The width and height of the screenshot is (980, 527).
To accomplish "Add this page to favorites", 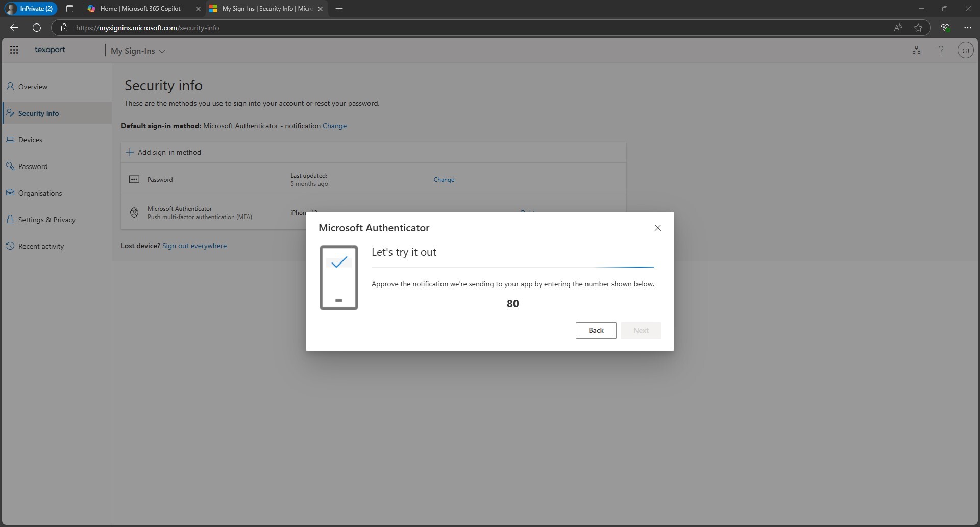I will coord(918,28).
